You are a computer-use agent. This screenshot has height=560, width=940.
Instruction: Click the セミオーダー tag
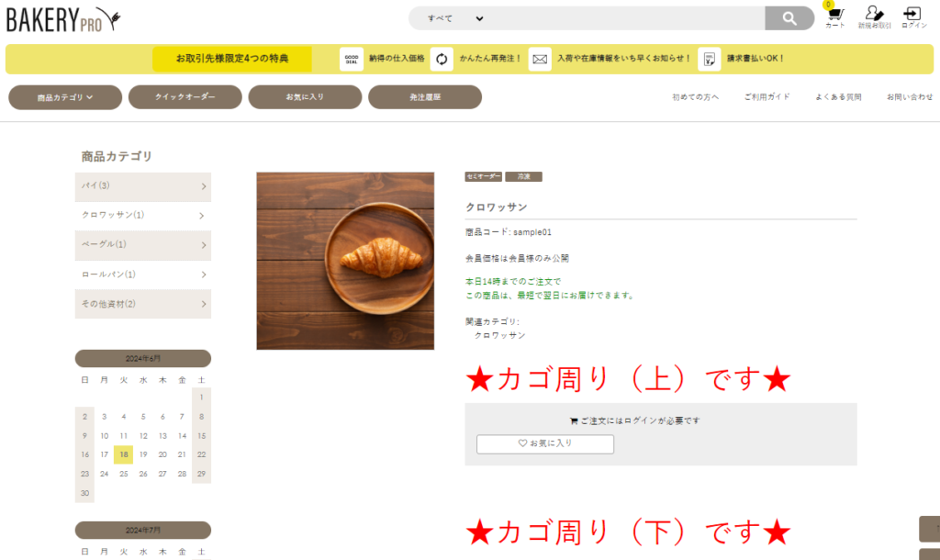click(x=483, y=176)
